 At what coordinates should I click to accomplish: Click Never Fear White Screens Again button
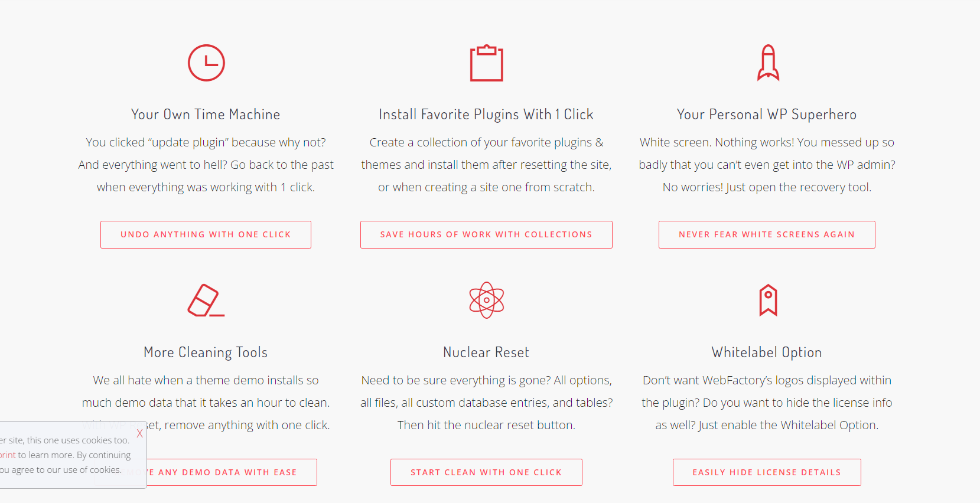tap(767, 234)
